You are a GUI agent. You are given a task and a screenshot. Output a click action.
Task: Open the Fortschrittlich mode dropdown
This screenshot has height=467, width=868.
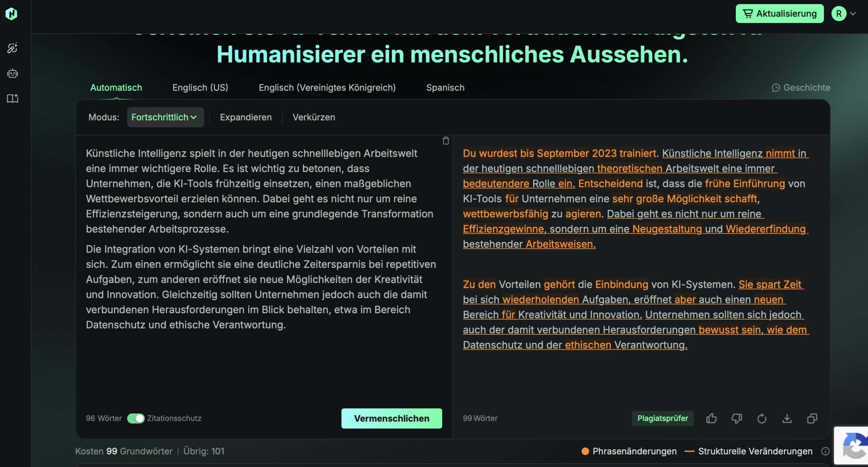point(165,117)
